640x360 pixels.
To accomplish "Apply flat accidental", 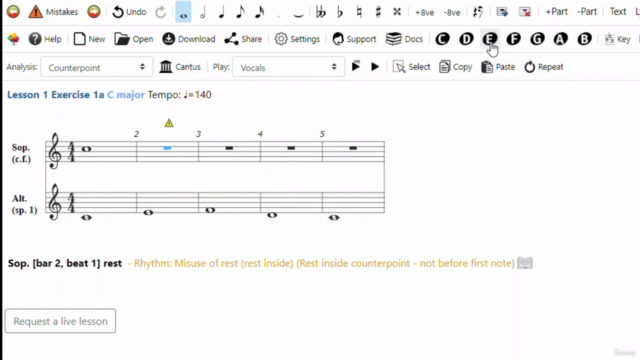I will [340, 12].
